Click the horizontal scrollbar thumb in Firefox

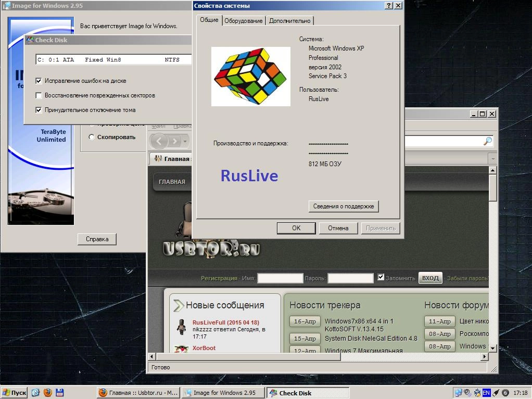tap(248, 357)
